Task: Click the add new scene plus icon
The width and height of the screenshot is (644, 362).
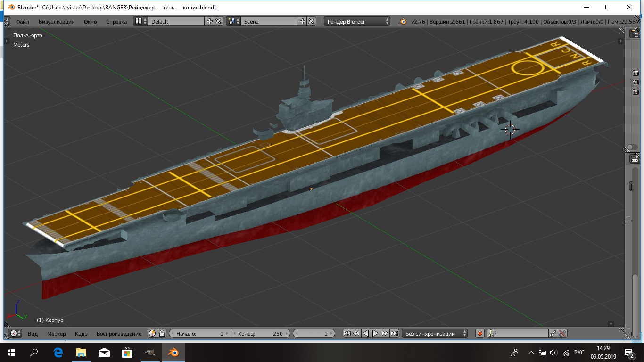Action: [x=303, y=21]
